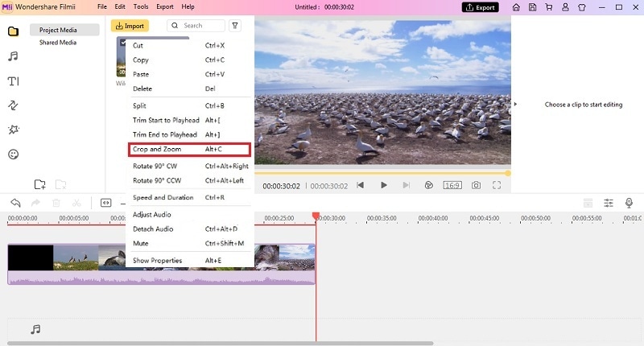Screen dimensions: 644x346
Task: Take a snapshot with camera icon
Action: pyautogui.click(x=476, y=185)
